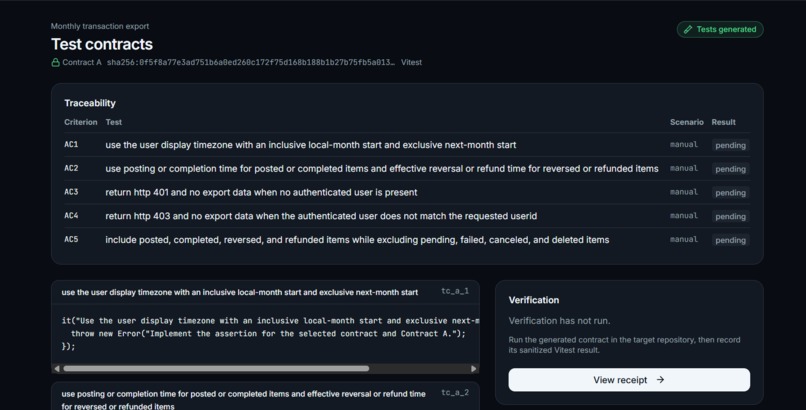806x410 pixels.
Task: Click the Contract A label
Action: click(x=82, y=62)
